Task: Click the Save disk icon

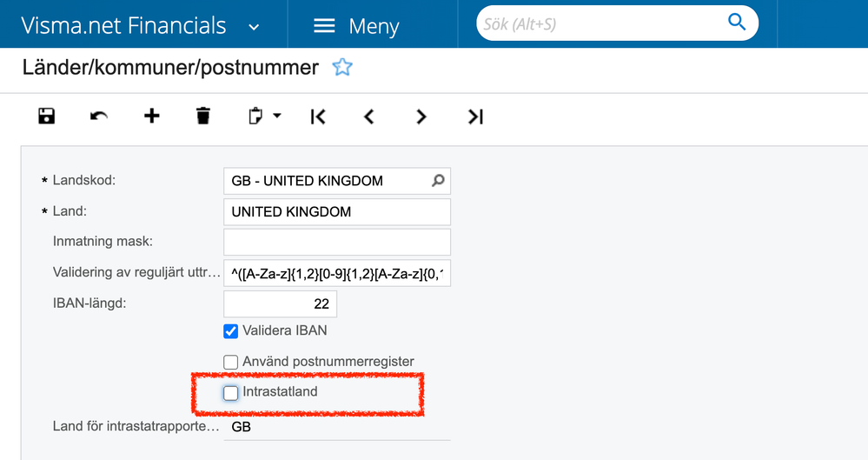Action: pyautogui.click(x=47, y=116)
